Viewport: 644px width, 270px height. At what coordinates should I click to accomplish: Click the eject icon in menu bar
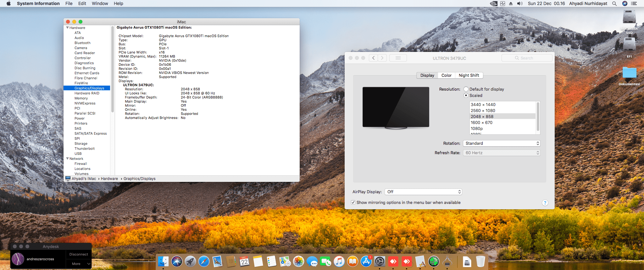(x=511, y=3)
